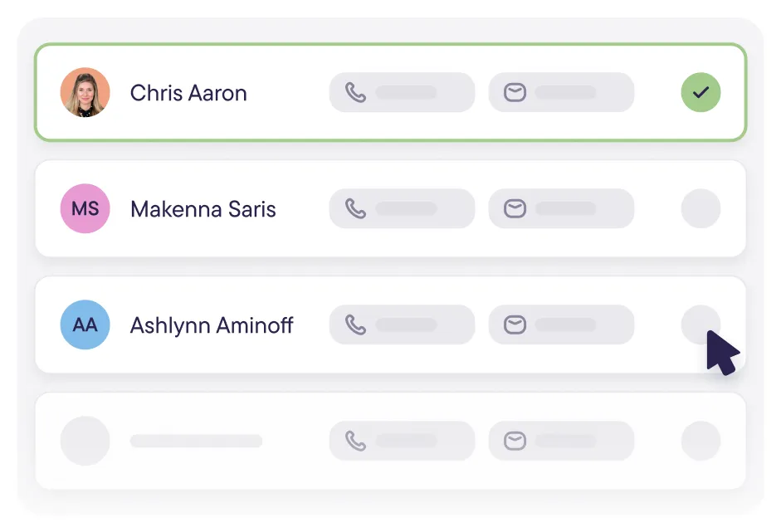The image size is (781, 532).
Task: Click the email icon in Chris Aaron's row
Action: point(515,93)
